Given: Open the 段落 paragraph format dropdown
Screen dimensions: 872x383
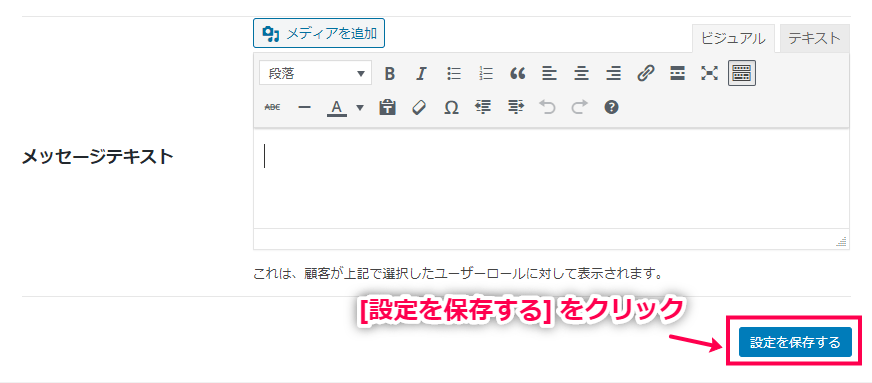Looking at the screenshot, I should (315, 73).
